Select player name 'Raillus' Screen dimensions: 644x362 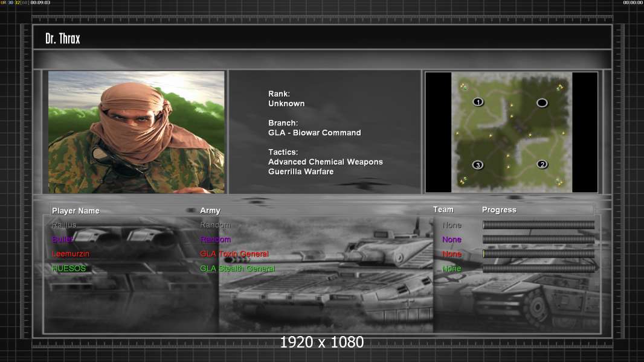coord(64,224)
